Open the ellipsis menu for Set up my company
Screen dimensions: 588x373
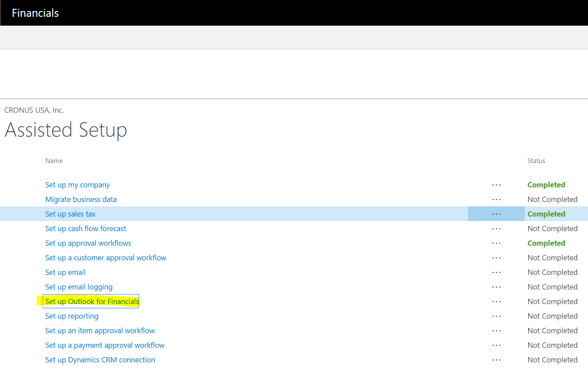click(x=496, y=185)
